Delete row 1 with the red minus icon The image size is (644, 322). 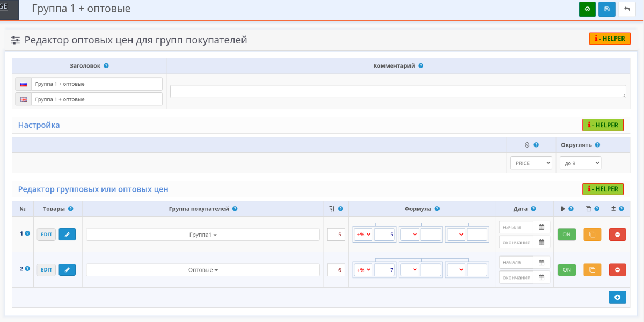coord(617,235)
